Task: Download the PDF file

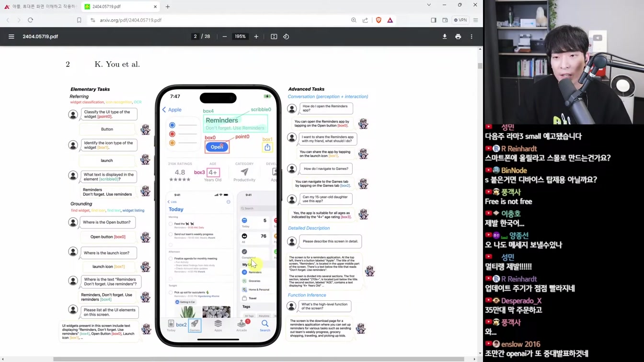Action: (445, 36)
